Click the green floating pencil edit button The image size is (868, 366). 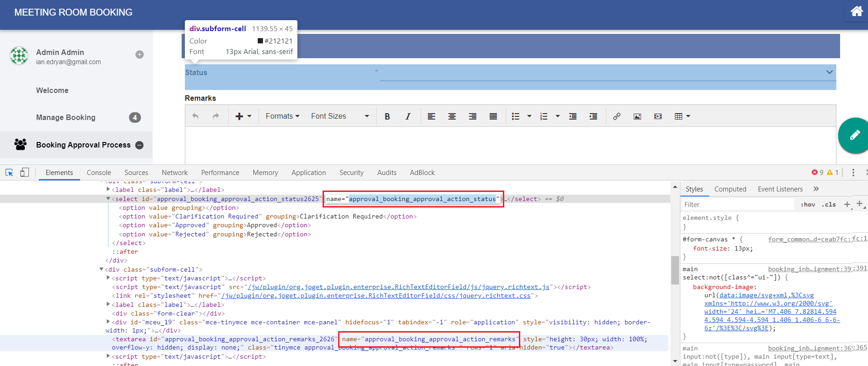click(854, 135)
